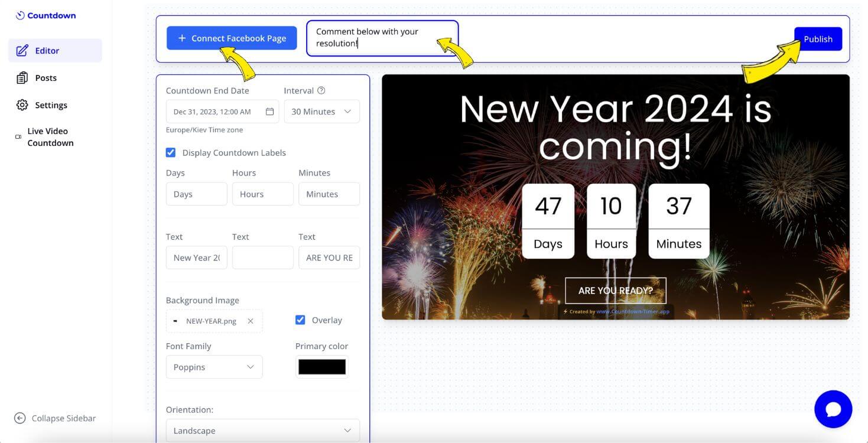Select the Editor pencil icon
The image size is (868, 443).
point(22,50)
